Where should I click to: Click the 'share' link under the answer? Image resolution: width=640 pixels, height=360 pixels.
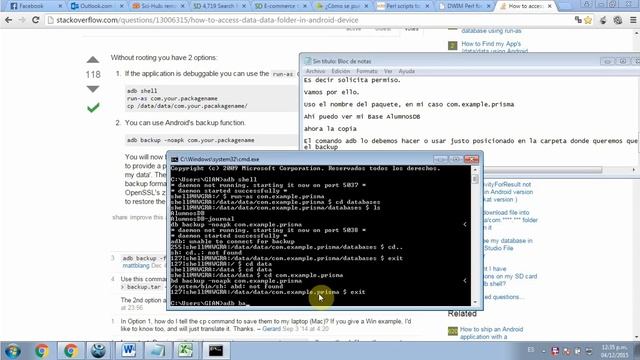120,217
